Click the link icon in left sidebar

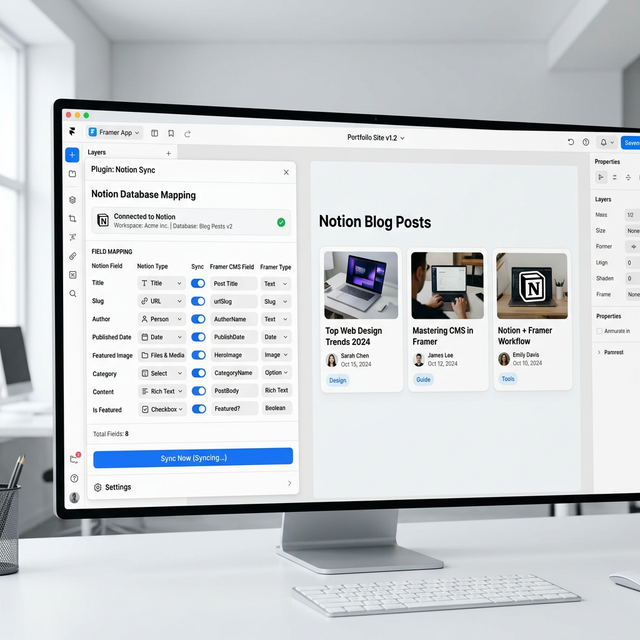click(73, 256)
